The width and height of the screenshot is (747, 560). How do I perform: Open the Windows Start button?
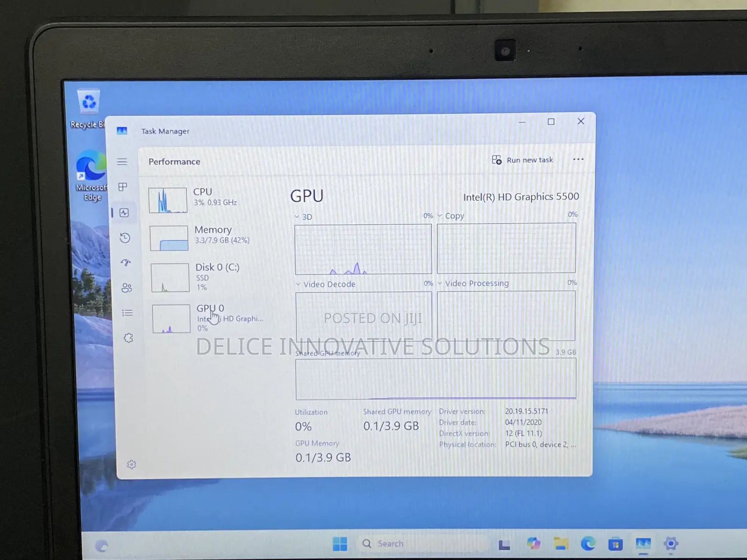[x=340, y=544]
